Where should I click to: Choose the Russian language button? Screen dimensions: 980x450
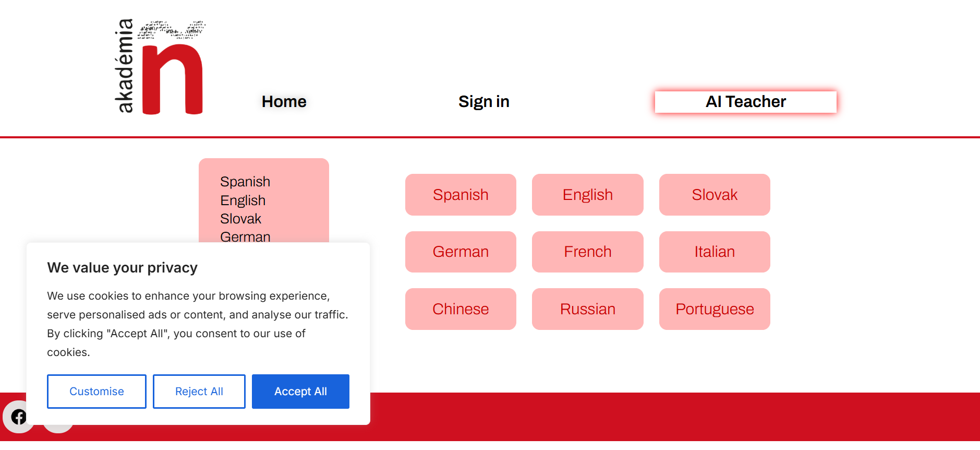(x=588, y=309)
